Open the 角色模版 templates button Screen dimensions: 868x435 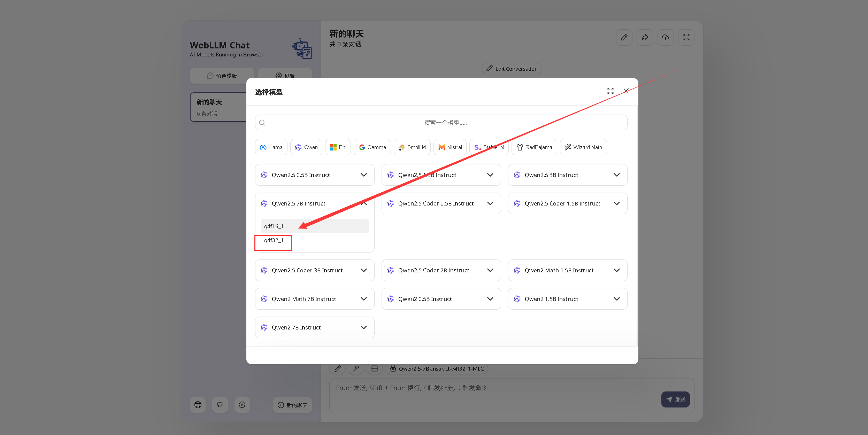click(x=222, y=76)
